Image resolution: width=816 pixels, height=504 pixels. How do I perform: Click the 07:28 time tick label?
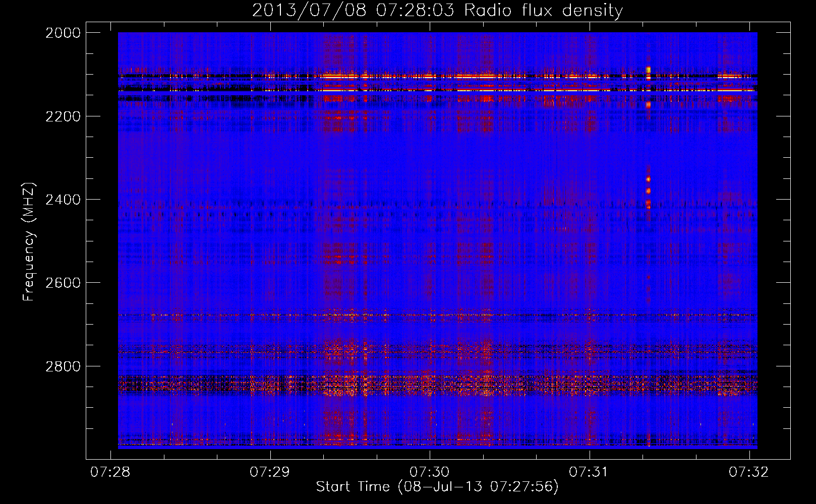[x=110, y=472]
